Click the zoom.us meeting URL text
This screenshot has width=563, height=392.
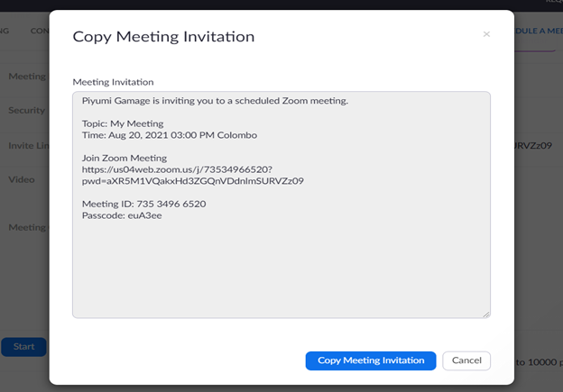point(177,169)
